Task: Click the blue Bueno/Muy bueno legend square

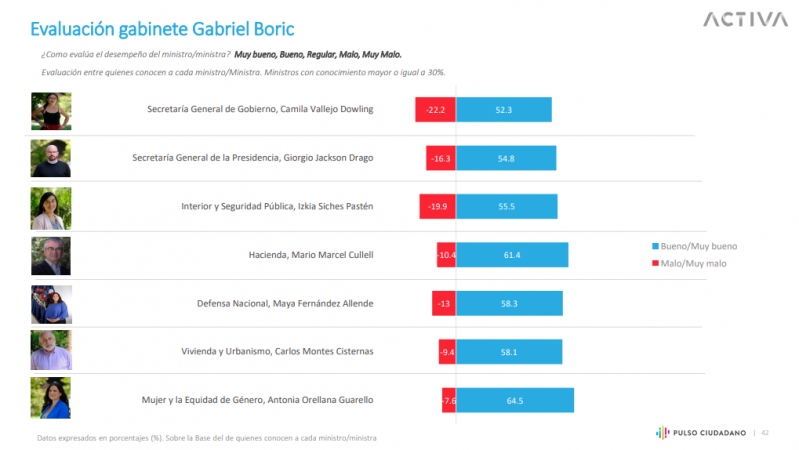Action: (x=654, y=246)
